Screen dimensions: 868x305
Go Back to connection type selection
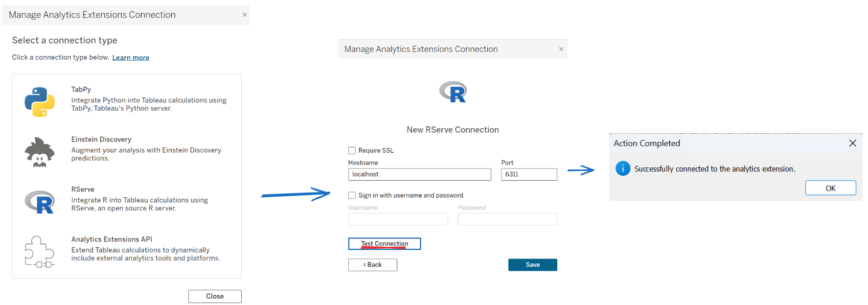(373, 265)
